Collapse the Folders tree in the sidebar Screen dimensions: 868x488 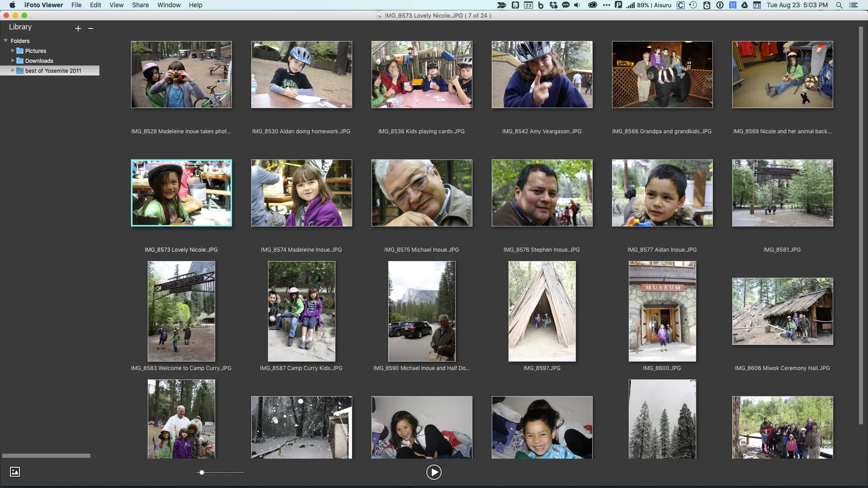coord(5,41)
